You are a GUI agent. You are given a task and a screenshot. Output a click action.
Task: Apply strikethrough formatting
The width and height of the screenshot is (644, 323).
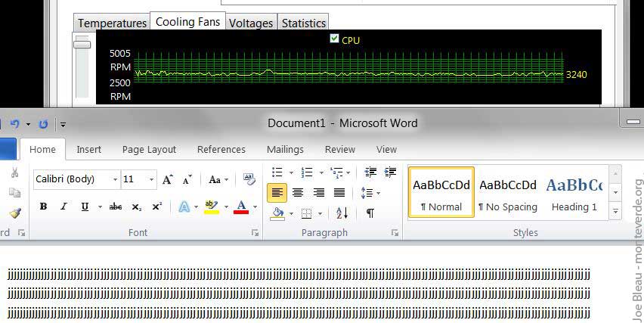coord(116,207)
